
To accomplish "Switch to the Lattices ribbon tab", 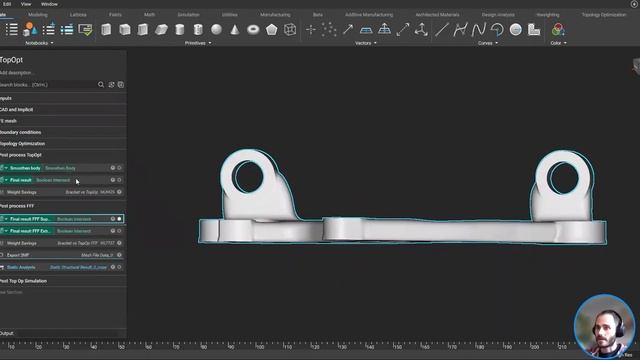I will (x=78, y=15).
